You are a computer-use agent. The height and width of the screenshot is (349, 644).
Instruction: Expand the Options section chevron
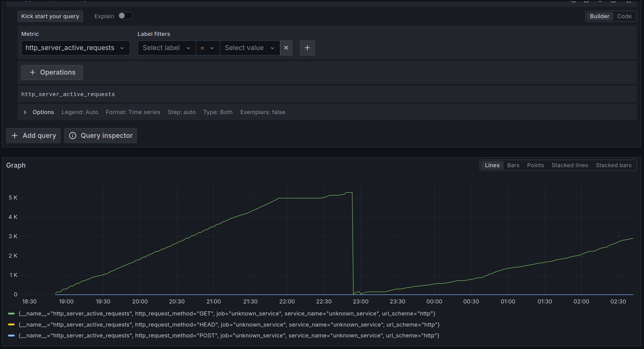tap(25, 112)
